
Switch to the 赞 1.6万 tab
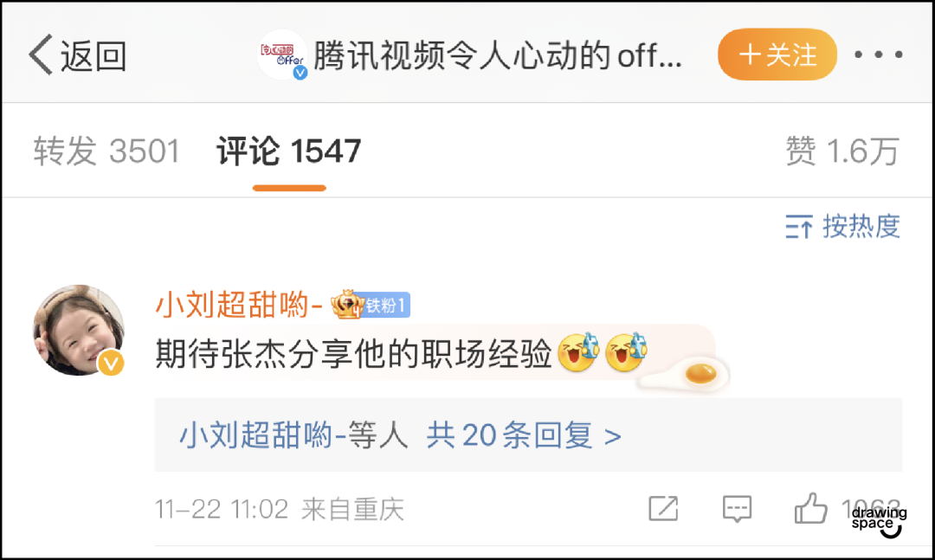click(x=842, y=151)
